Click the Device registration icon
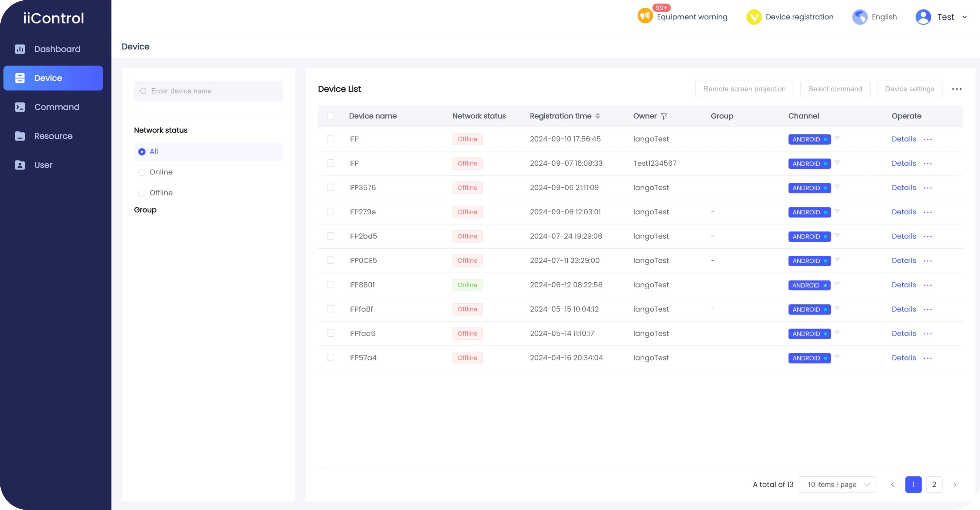Image resolution: width=980 pixels, height=510 pixels. (x=754, y=17)
